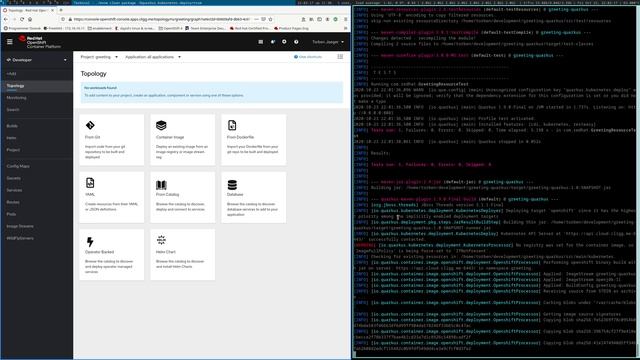Click the browser home icon
The width and height of the screenshot is (640, 360).
tap(30, 19)
